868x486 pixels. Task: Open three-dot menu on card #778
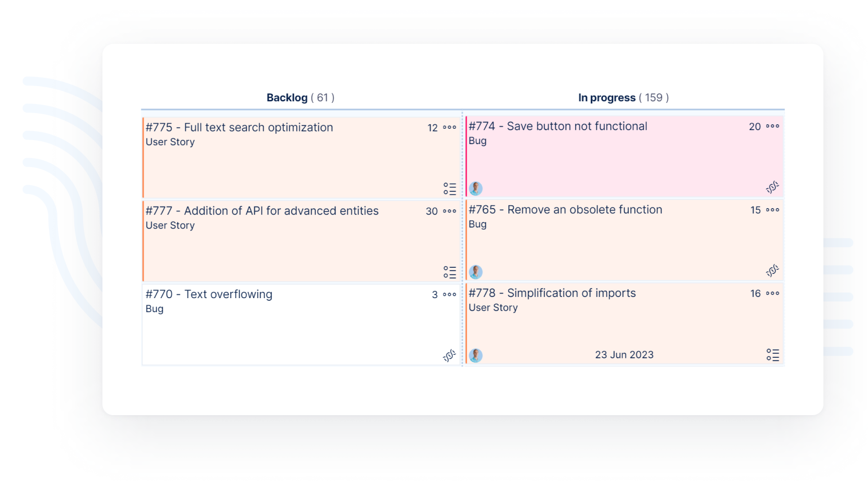click(772, 294)
